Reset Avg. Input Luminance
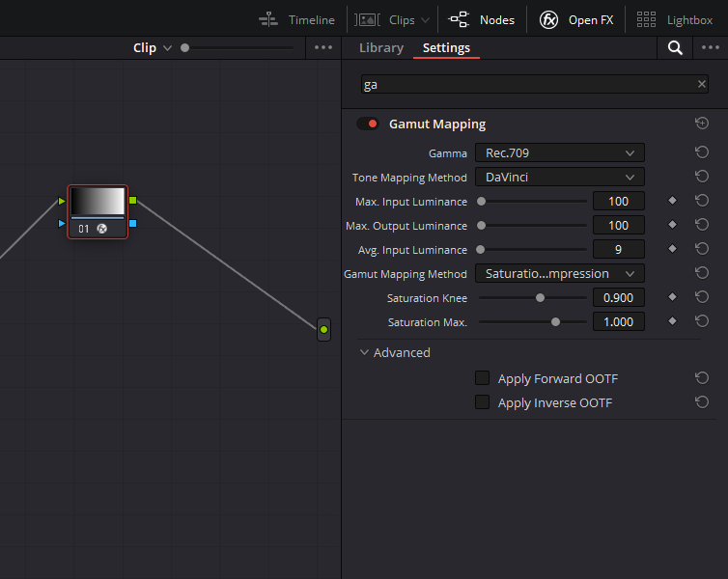This screenshot has width=728, height=579. 702,249
